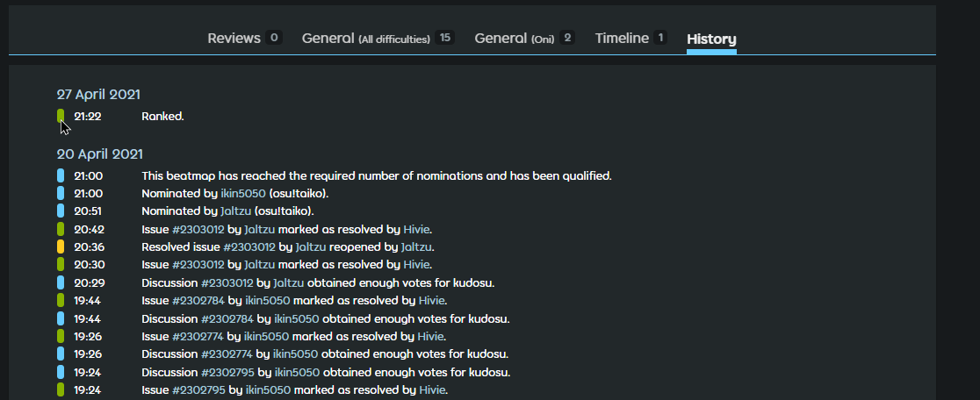The height and width of the screenshot is (400, 980).
Task: Switch to the General (Oni) tab
Action: 524,38
